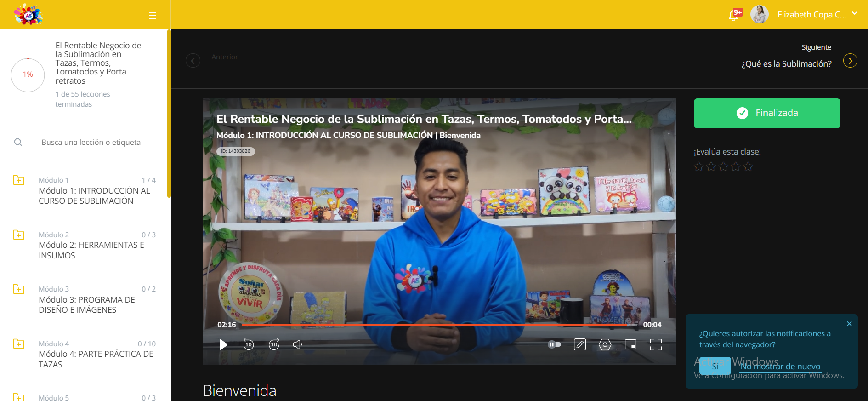Screen dimensions: 868x401
Task: Click the red video progress bar
Action: tap(439, 325)
